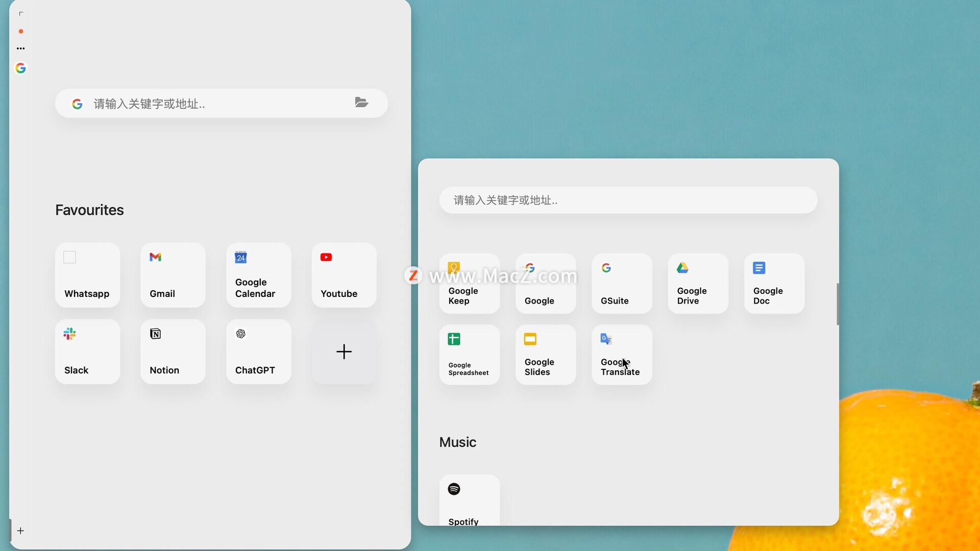Image resolution: width=980 pixels, height=551 pixels.
Task: Open the Google tile in right panel
Action: (546, 284)
